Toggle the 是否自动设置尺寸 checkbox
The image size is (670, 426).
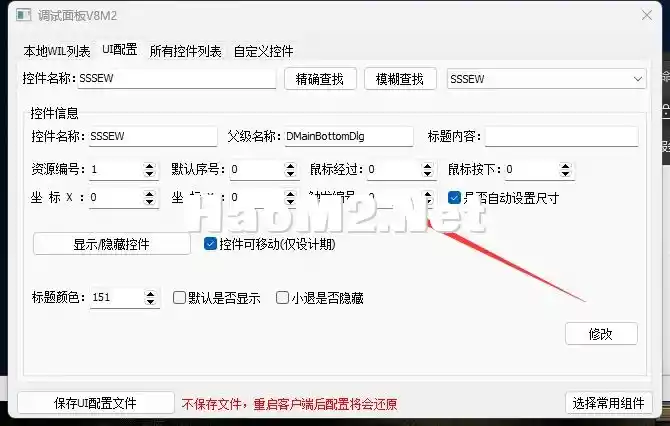click(x=454, y=197)
